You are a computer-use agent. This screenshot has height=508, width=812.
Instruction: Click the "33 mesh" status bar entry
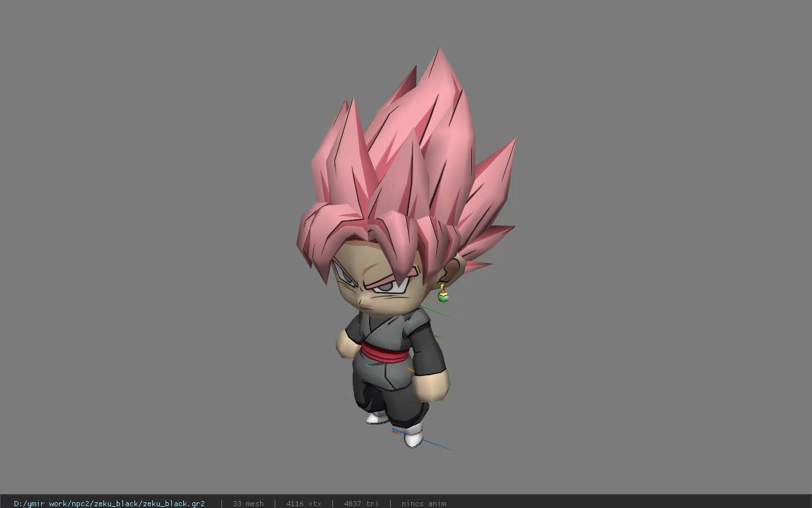tap(248, 504)
